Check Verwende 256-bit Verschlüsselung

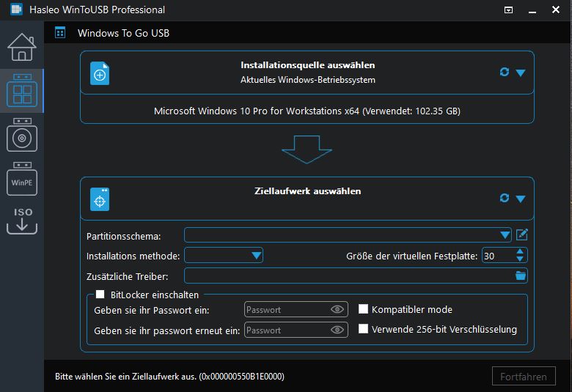pyautogui.click(x=363, y=328)
